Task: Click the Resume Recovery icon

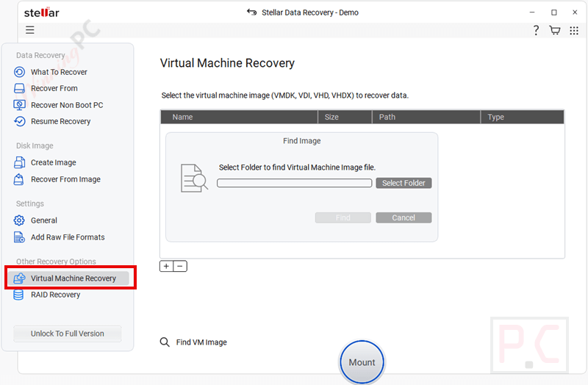Action: pyautogui.click(x=20, y=121)
